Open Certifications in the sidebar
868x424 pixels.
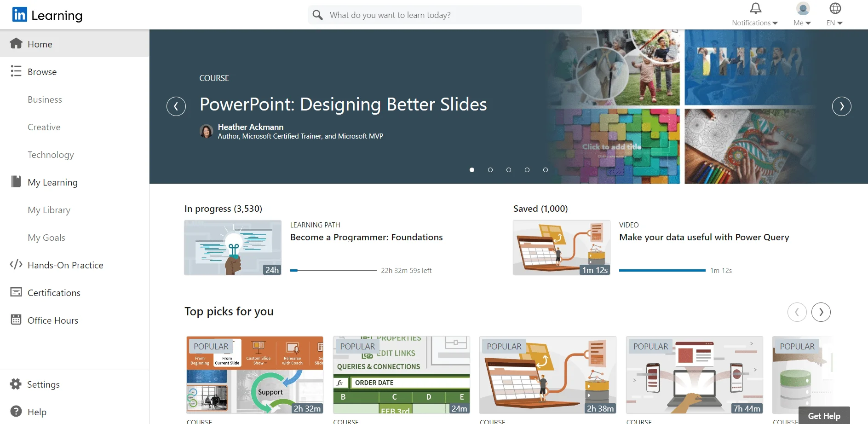tap(75, 292)
